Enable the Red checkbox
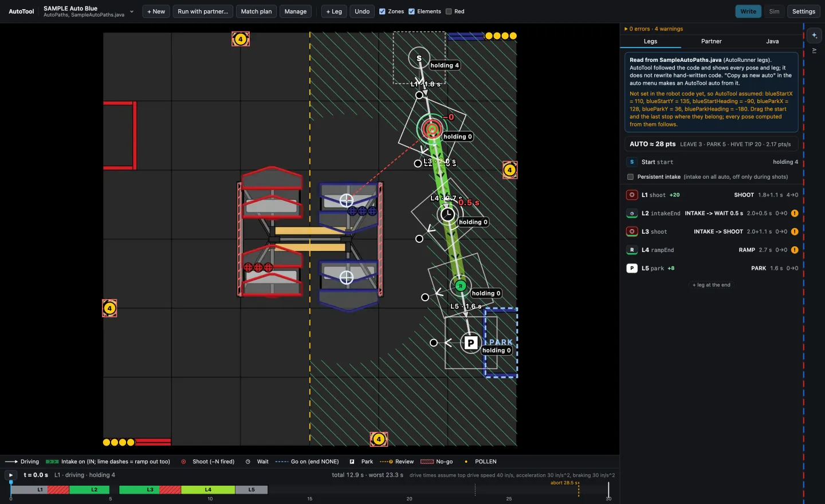 pos(449,11)
